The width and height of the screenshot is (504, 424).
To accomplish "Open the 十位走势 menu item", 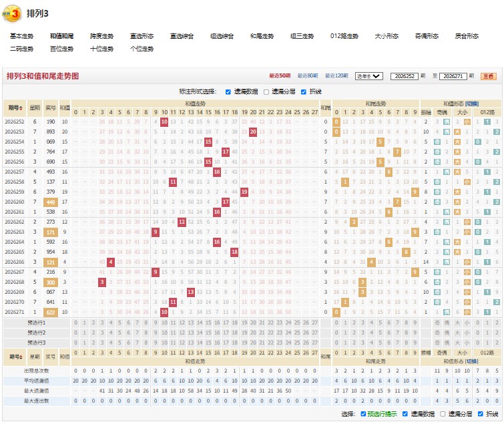I will (x=101, y=49).
